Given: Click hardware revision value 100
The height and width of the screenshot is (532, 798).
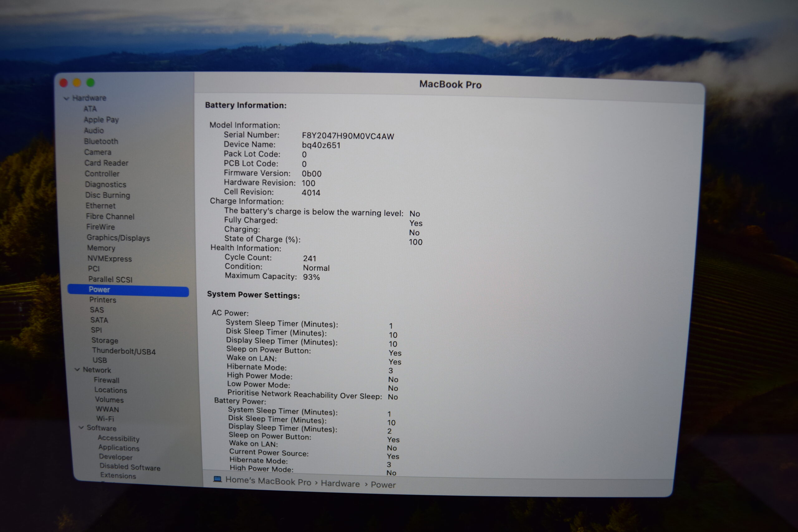Looking at the screenshot, I should (308, 183).
